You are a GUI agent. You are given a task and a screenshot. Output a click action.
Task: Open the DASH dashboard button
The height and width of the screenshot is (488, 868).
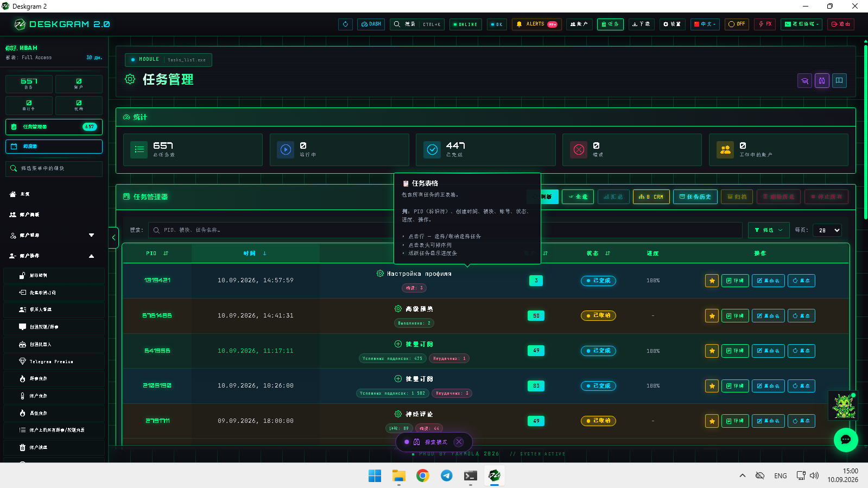tap(371, 24)
